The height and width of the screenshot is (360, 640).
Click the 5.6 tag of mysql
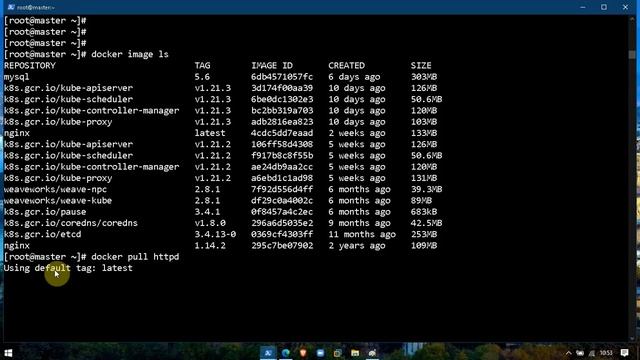click(x=202, y=77)
